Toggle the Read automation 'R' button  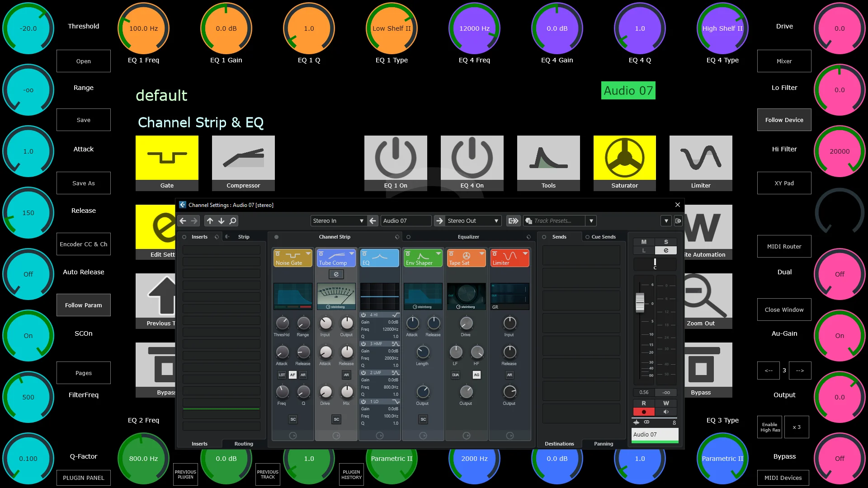644,403
